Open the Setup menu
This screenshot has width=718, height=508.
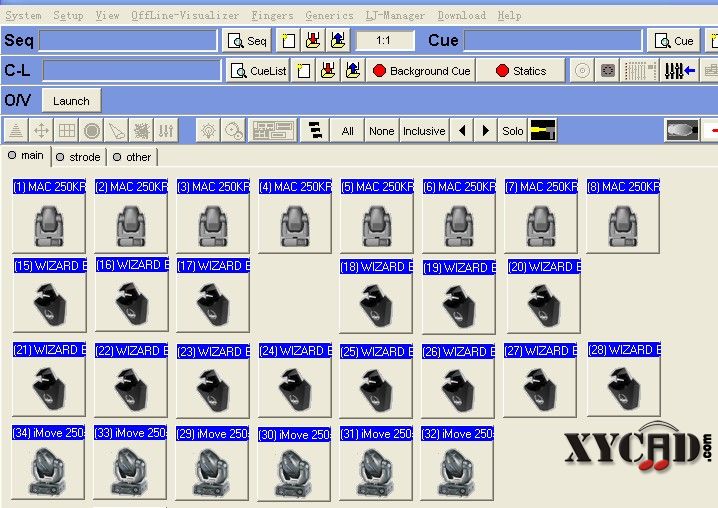(x=68, y=16)
